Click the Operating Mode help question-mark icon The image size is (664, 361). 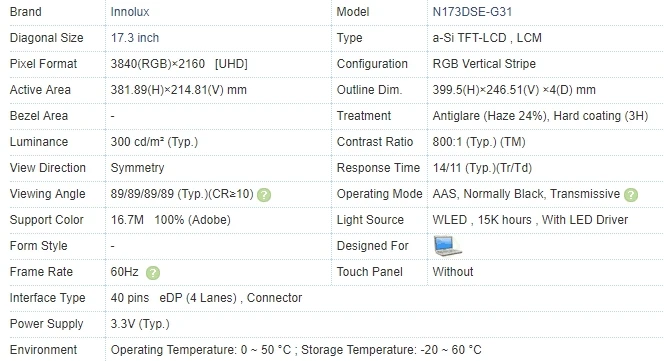click(631, 195)
